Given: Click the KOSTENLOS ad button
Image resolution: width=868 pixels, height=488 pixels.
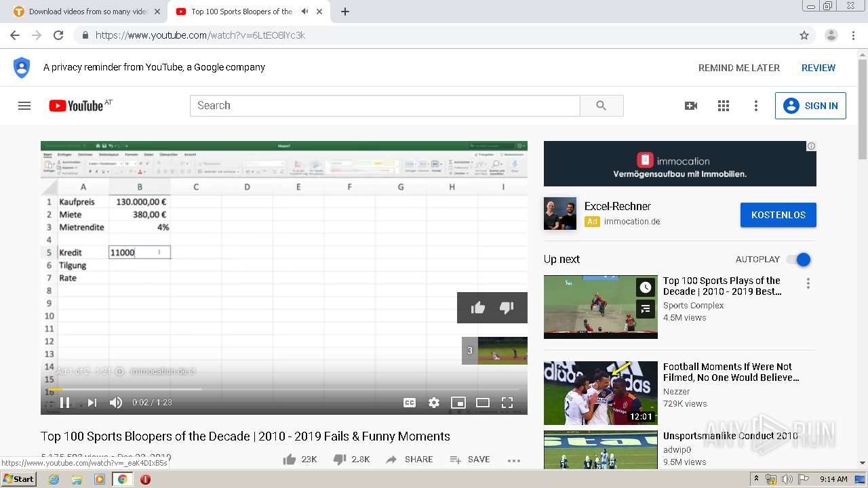Looking at the screenshot, I should click(778, 215).
